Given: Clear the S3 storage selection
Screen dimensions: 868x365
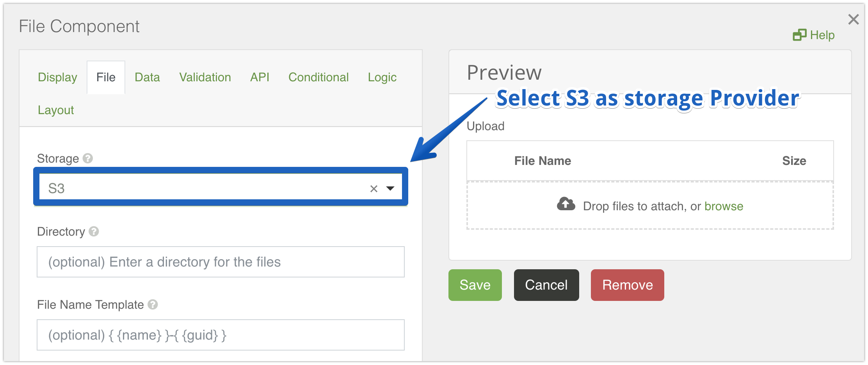Looking at the screenshot, I should pos(374,189).
